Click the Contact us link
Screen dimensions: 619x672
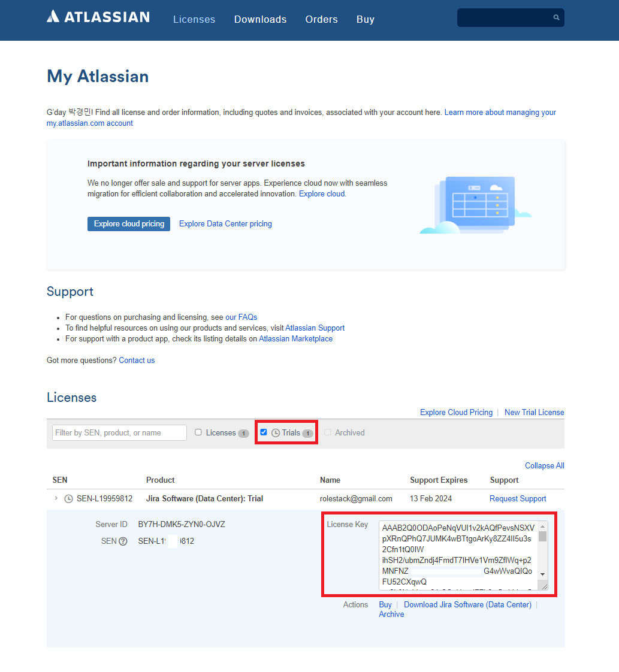click(137, 361)
